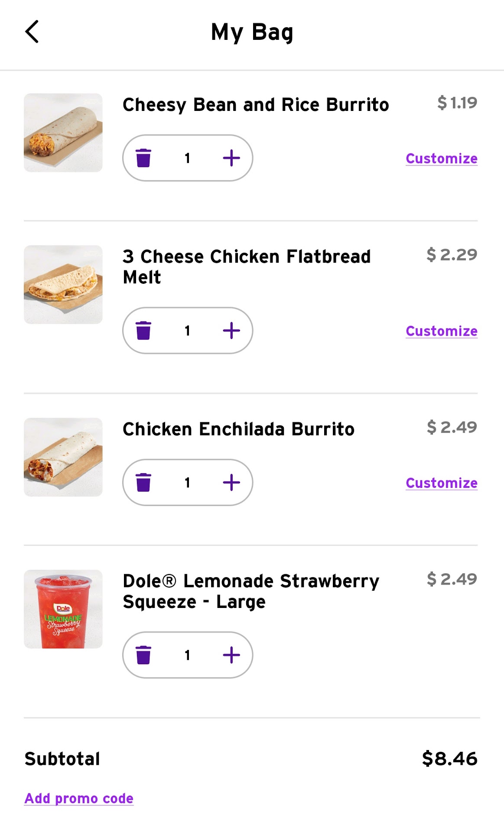Remove the Dole Lemonade Strawberry Squeeze
This screenshot has width=504, height=832.
coord(143,655)
